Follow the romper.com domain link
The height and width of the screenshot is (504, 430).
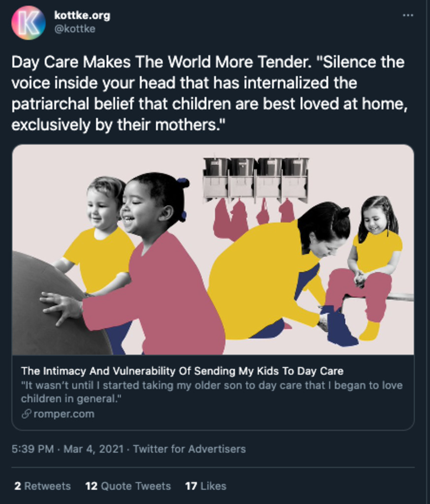[x=64, y=414]
